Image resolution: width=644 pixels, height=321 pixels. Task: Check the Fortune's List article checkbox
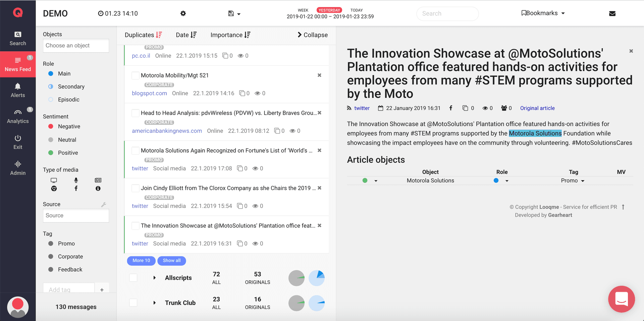pos(136,151)
